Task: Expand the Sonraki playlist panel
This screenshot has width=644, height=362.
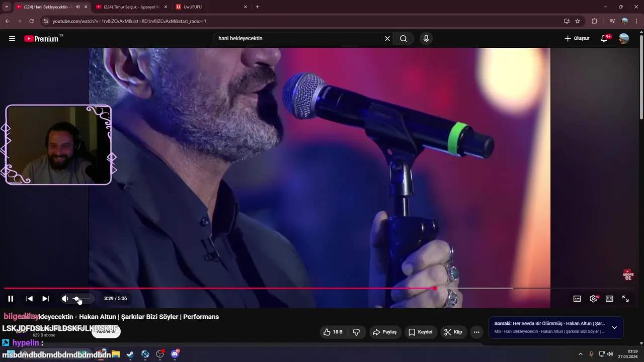Action: [x=614, y=327]
